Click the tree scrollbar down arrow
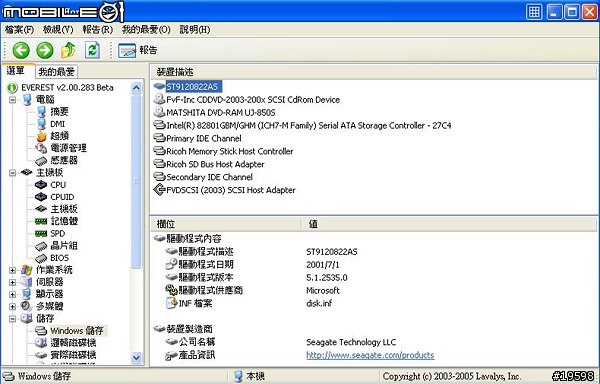This screenshot has height=384, width=600. 136,358
